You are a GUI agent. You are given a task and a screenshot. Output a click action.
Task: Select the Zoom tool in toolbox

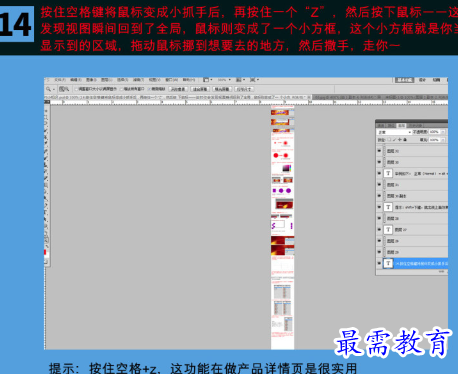pyautogui.click(x=46, y=240)
